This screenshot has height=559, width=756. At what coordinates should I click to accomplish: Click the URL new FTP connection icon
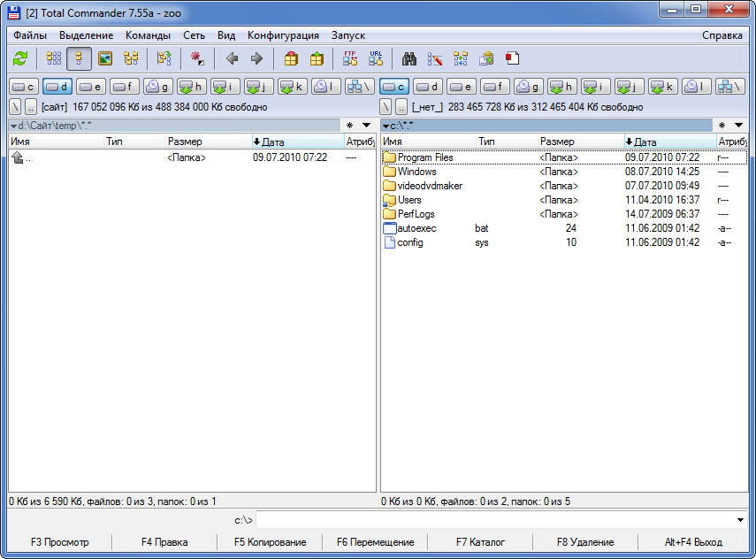pyautogui.click(x=376, y=59)
